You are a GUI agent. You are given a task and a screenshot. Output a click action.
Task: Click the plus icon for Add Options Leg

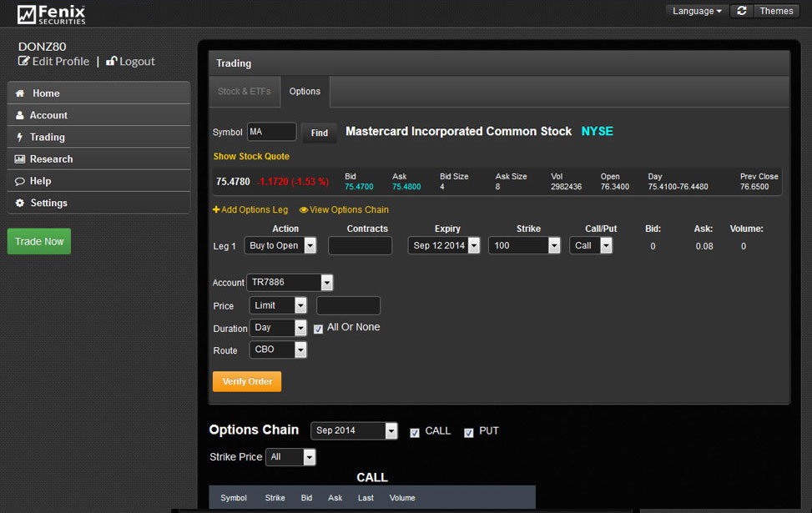216,209
